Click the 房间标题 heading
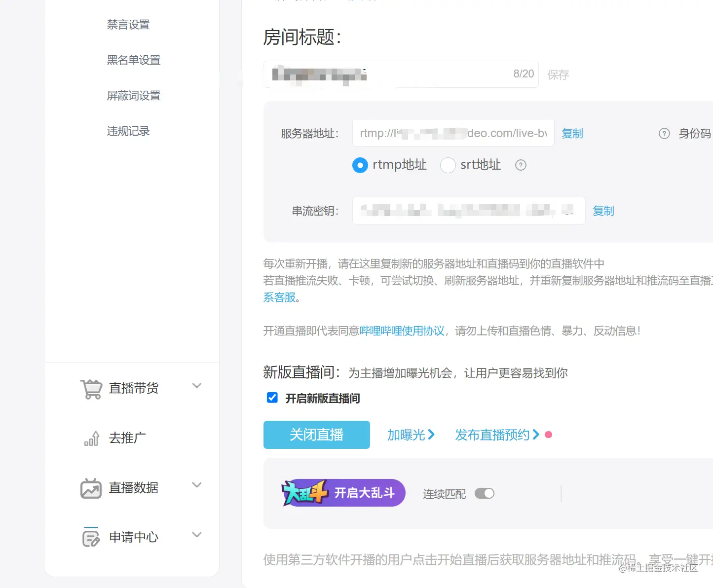The width and height of the screenshot is (713, 588). coord(302,37)
